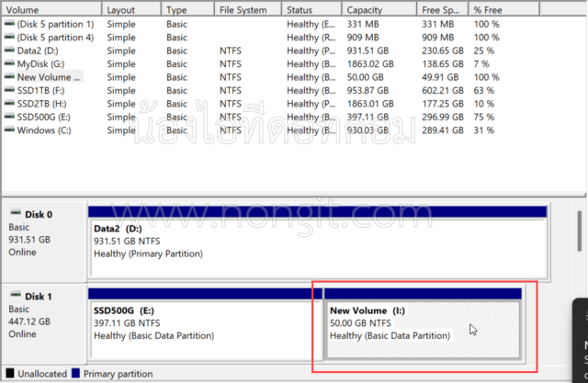588x383 pixels.
Task: Select the Data2 (D:) partition block on Disk 0
Action: (x=318, y=242)
